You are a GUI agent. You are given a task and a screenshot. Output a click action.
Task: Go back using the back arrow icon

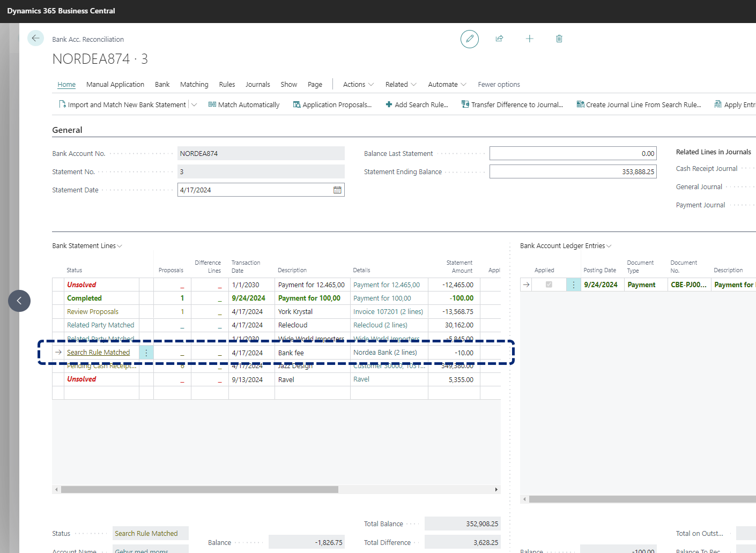click(x=35, y=38)
